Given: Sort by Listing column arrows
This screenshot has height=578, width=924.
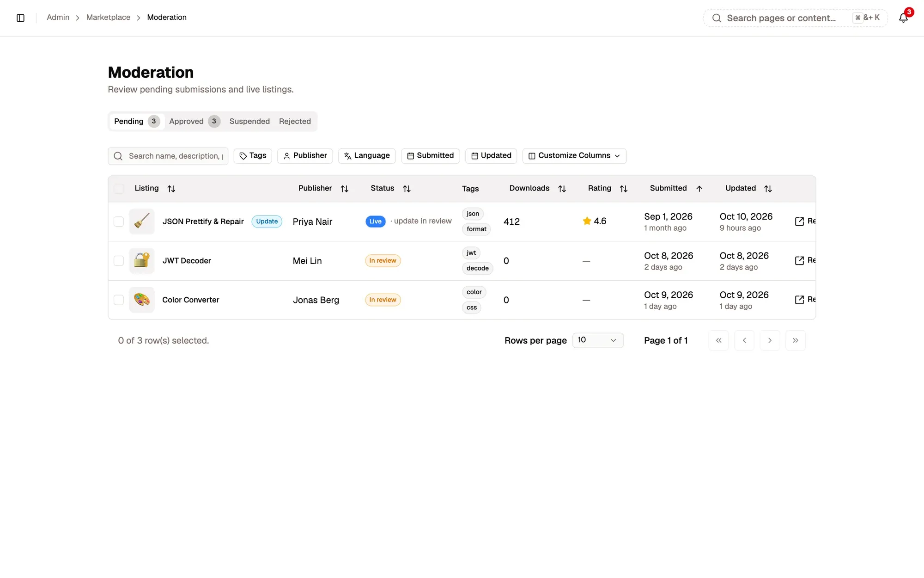Looking at the screenshot, I should pos(171,189).
